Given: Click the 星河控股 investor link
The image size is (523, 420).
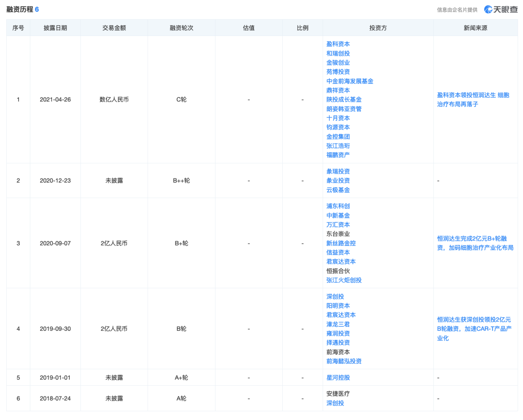Looking at the screenshot, I should [338, 378].
